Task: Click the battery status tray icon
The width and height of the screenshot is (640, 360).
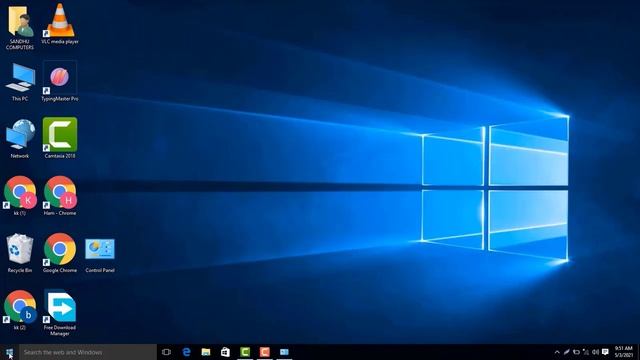Action: [576, 352]
